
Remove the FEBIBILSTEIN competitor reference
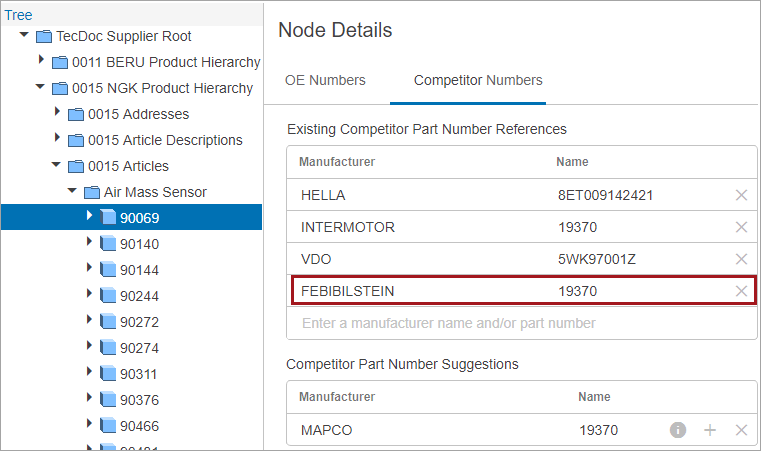click(741, 291)
